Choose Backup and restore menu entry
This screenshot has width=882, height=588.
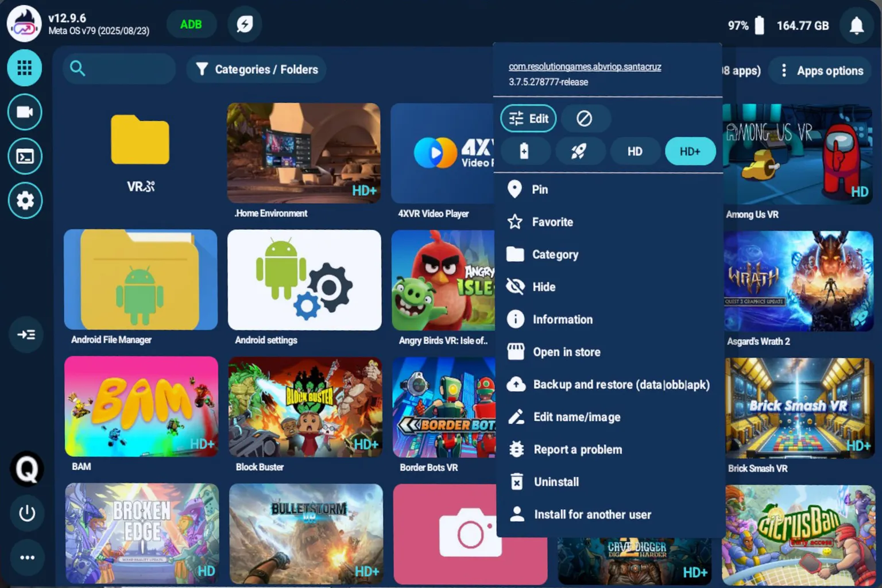click(x=609, y=384)
